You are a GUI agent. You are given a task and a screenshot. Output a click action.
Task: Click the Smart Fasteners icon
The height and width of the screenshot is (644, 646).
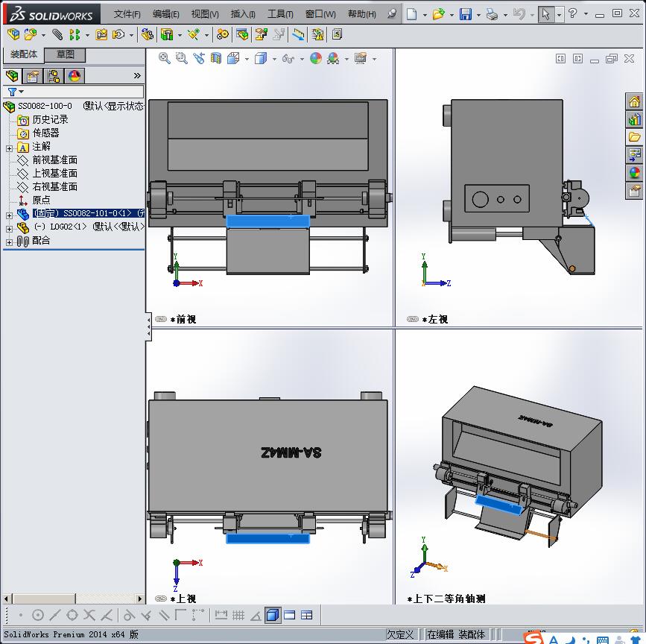pyautogui.click(x=102, y=34)
